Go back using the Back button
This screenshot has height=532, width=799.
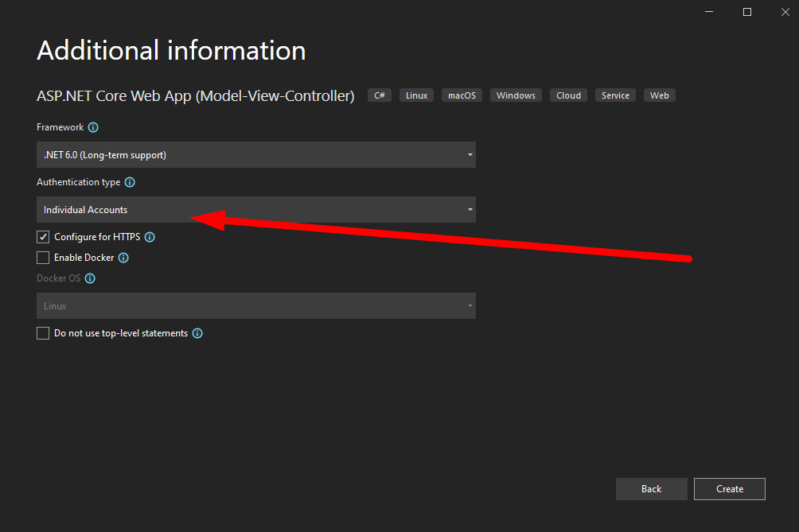[x=651, y=489]
